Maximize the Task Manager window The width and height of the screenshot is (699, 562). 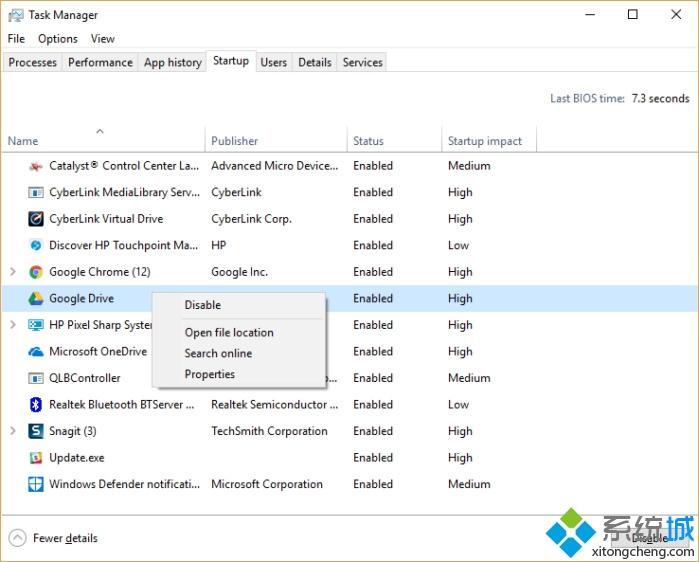coord(633,14)
